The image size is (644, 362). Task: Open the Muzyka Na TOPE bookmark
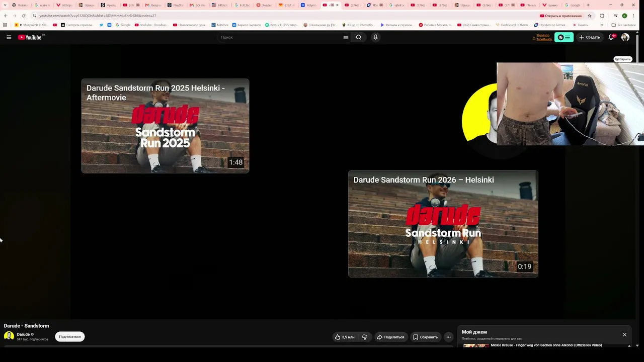click(31, 25)
